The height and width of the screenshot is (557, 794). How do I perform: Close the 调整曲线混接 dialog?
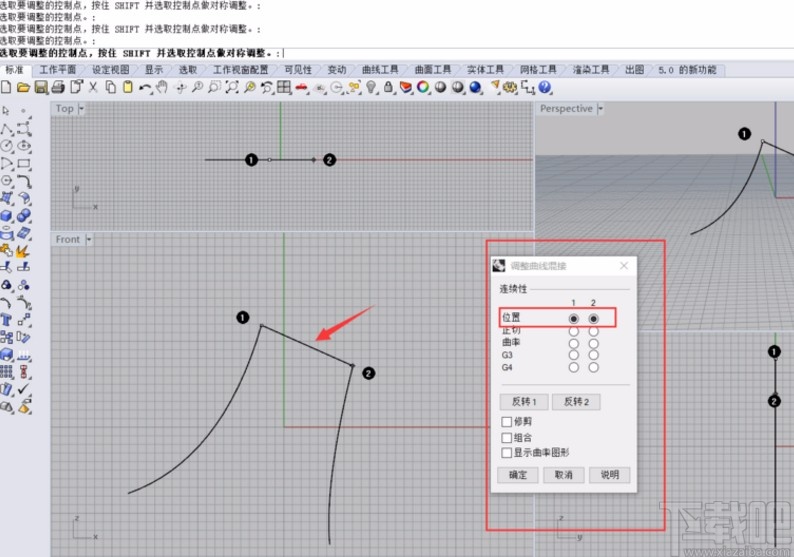click(624, 265)
